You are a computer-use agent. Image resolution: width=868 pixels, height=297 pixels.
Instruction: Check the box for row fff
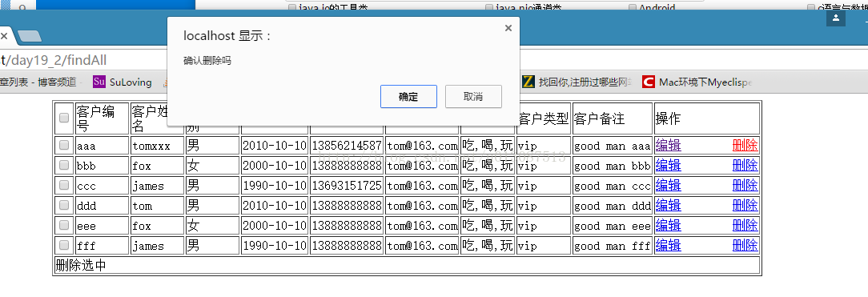pyautogui.click(x=64, y=244)
